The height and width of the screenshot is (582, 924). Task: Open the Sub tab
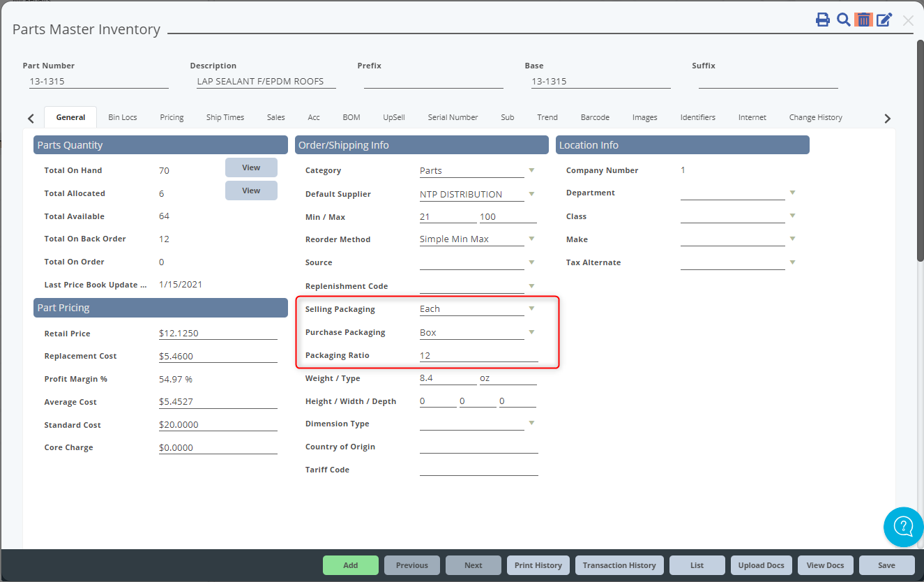tap(508, 117)
